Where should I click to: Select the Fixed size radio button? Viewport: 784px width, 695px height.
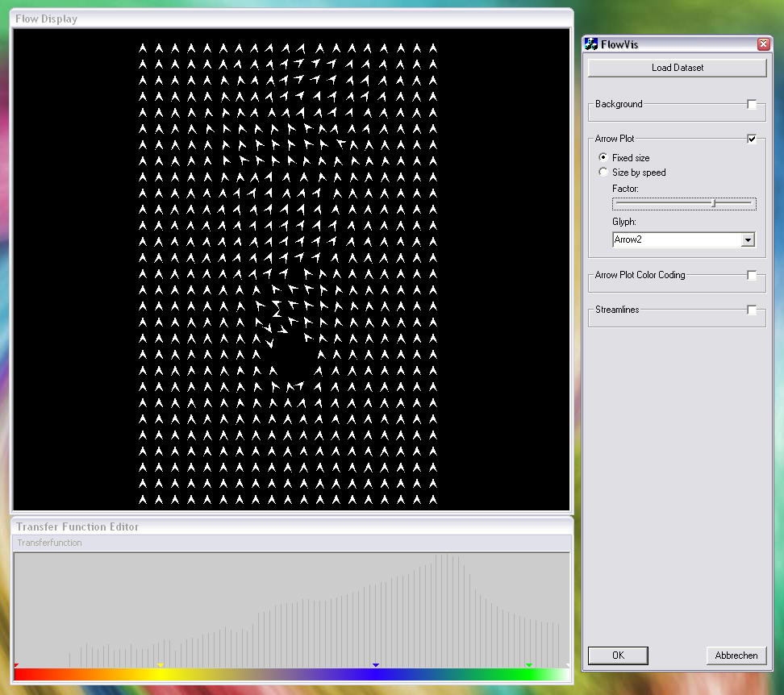pyautogui.click(x=603, y=158)
